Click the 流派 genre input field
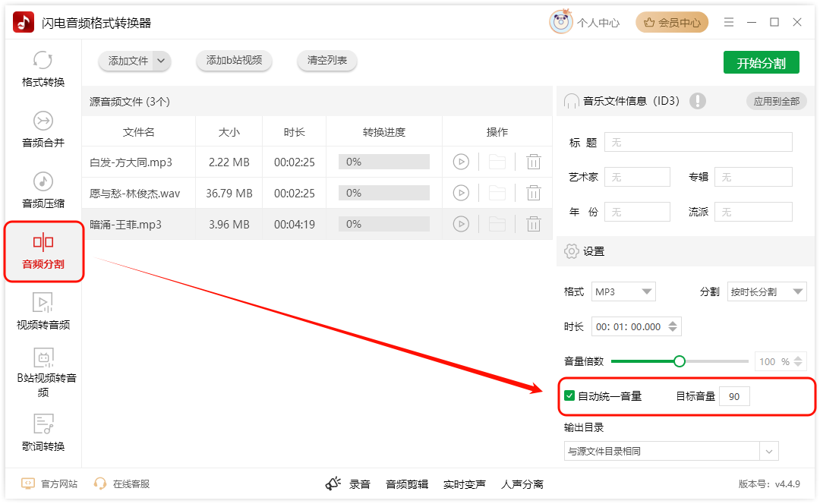 pyautogui.click(x=753, y=212)
